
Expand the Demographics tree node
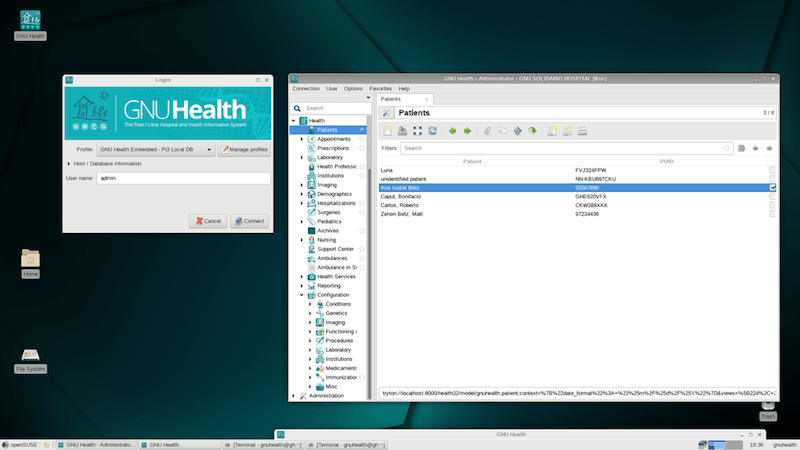click(x=302, y=194)
